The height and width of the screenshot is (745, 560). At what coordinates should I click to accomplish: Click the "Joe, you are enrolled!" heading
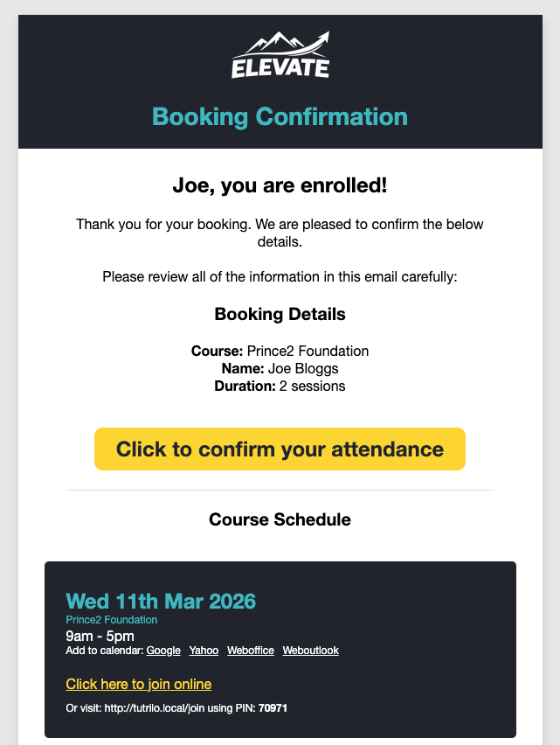pos(280,185)
